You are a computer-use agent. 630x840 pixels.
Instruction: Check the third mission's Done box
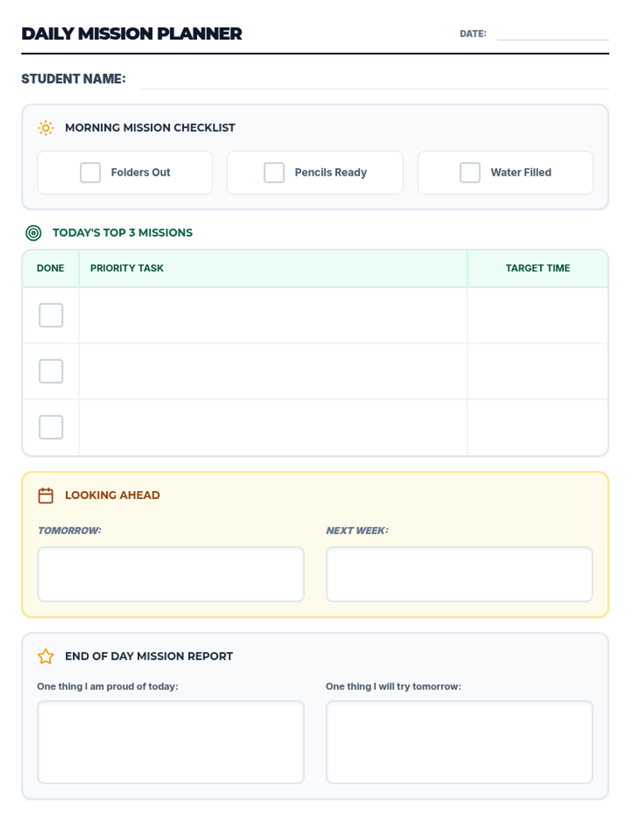click(51, 427)
